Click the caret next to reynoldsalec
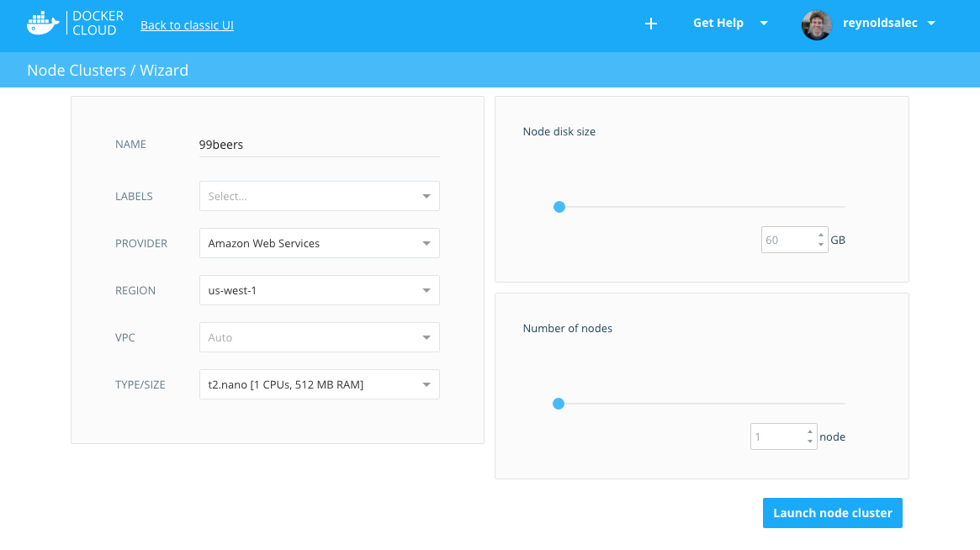The image size is (980, 550). [931, 23]
